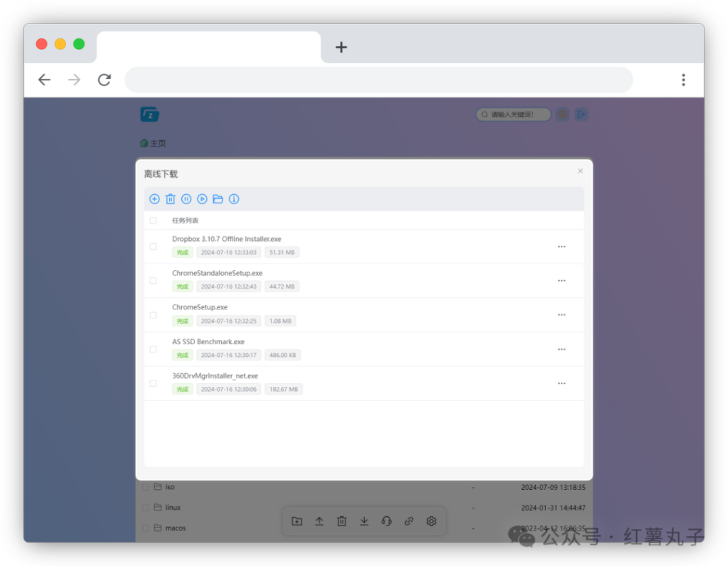Add a new offline download task
This screenshot has width=728, height=566.
click(154, 199)
